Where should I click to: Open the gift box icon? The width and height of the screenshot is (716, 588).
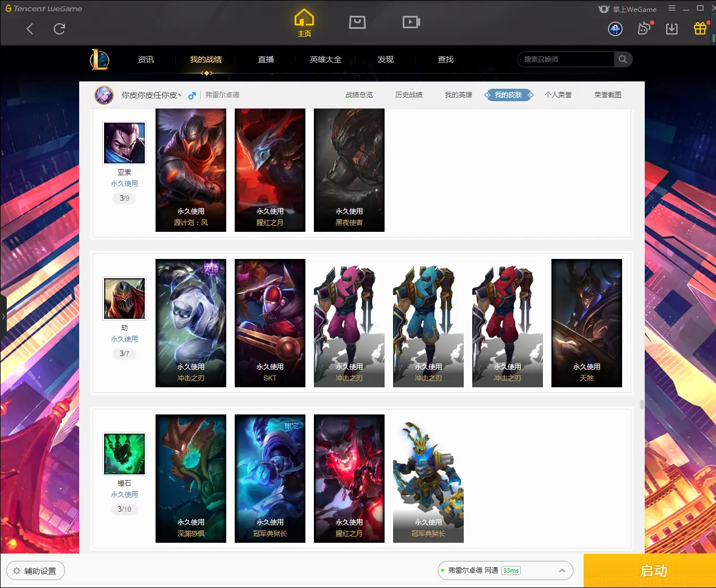coord(700,28)
